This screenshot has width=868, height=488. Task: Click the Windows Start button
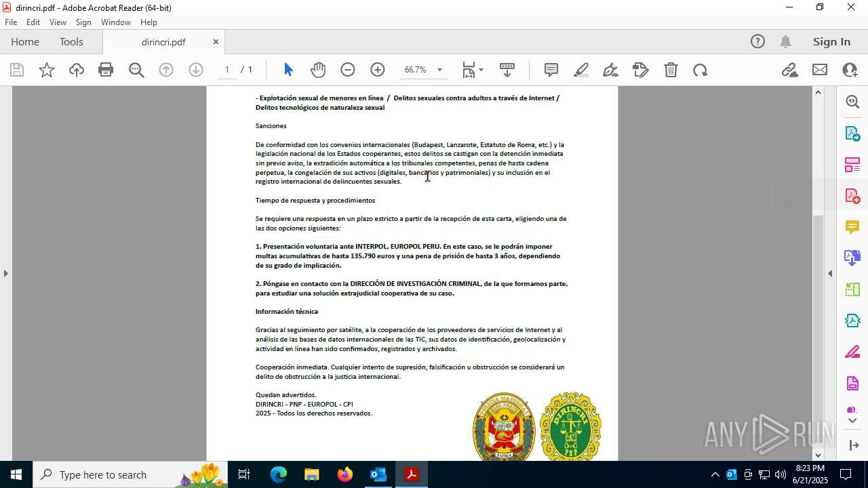click(16, 474)
